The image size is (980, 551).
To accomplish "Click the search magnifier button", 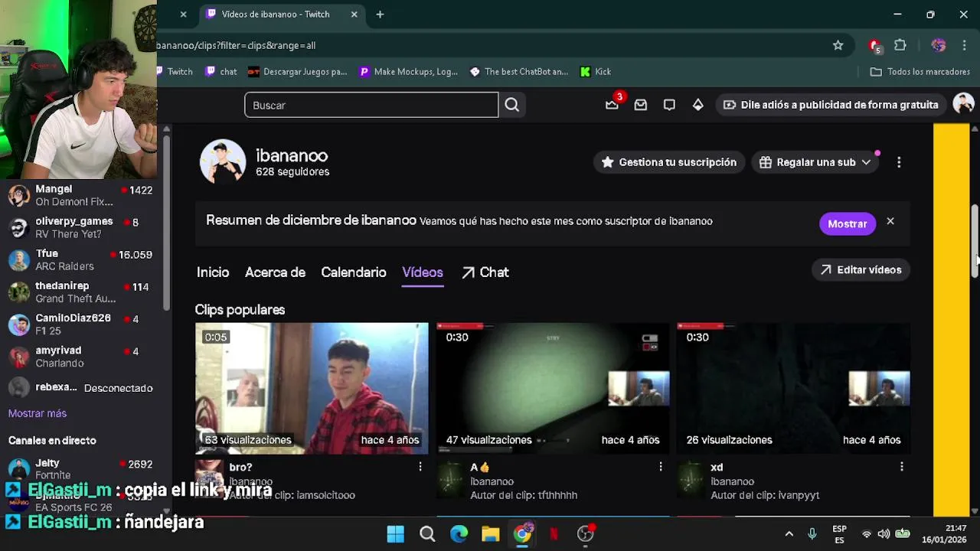I will [512, 105].
